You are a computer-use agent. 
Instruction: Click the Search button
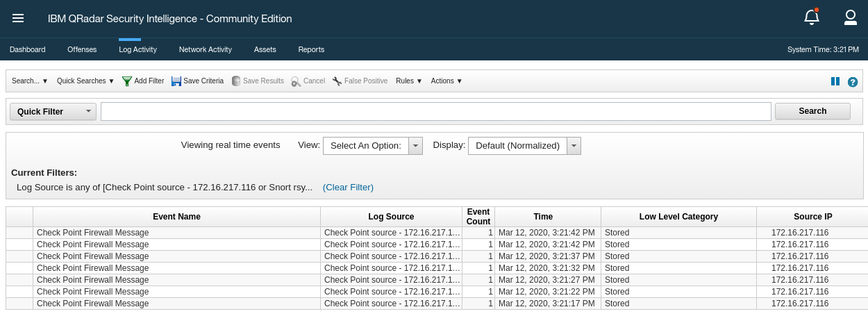click(812, 111)
